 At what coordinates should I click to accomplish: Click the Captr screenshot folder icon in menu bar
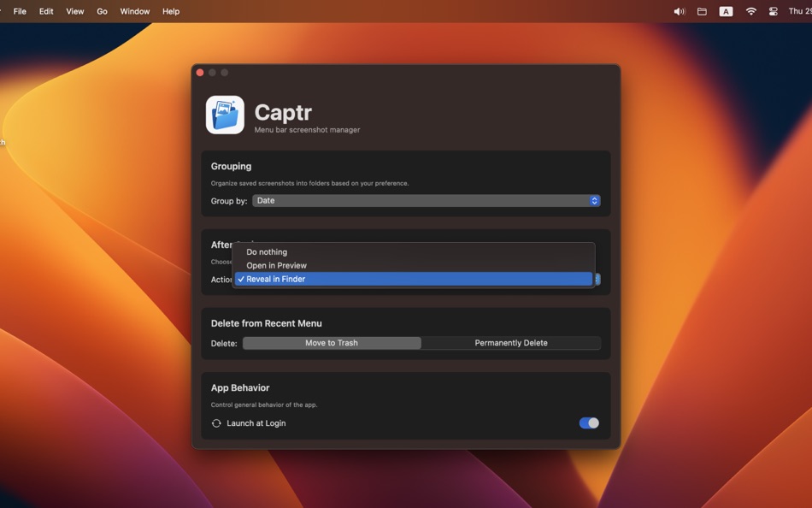click(x=703, y=11)
